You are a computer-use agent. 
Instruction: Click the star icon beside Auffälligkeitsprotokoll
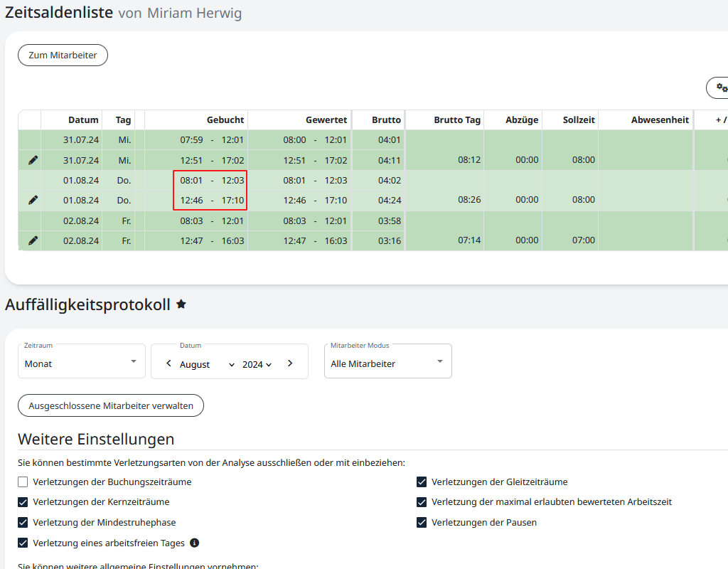[x=181, y=304]
